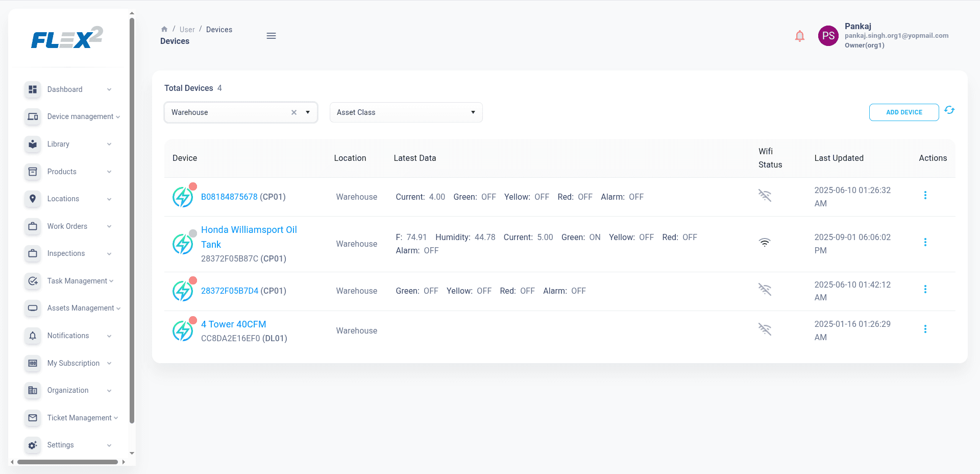Image resolution: width=980 pixels, height=474 pixels.
Task: Open Work Orders sidebar item
Action: (x=68, y=226)
